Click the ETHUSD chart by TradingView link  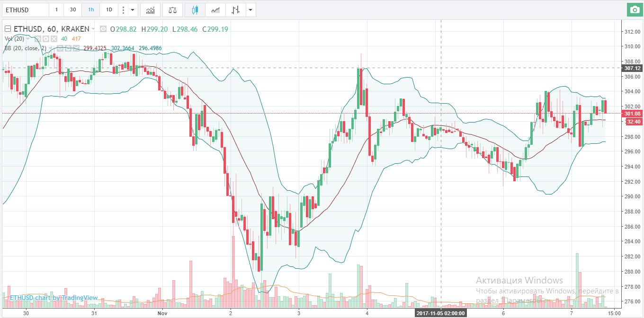54,297
